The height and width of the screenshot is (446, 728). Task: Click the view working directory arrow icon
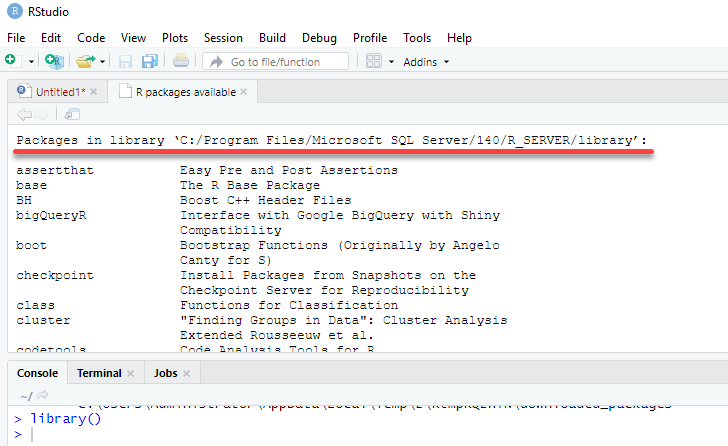coord(42,395)
